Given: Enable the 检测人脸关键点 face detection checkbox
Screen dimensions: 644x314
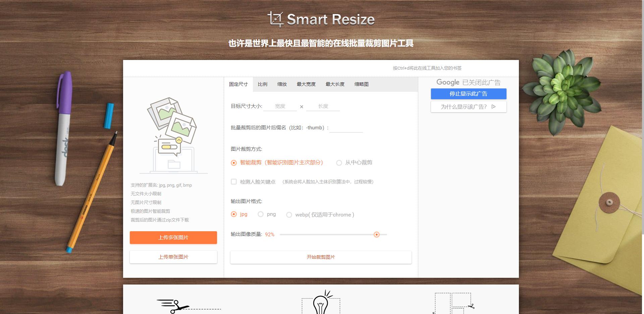Looking at the screenshot, I should (x=234, y=182).
